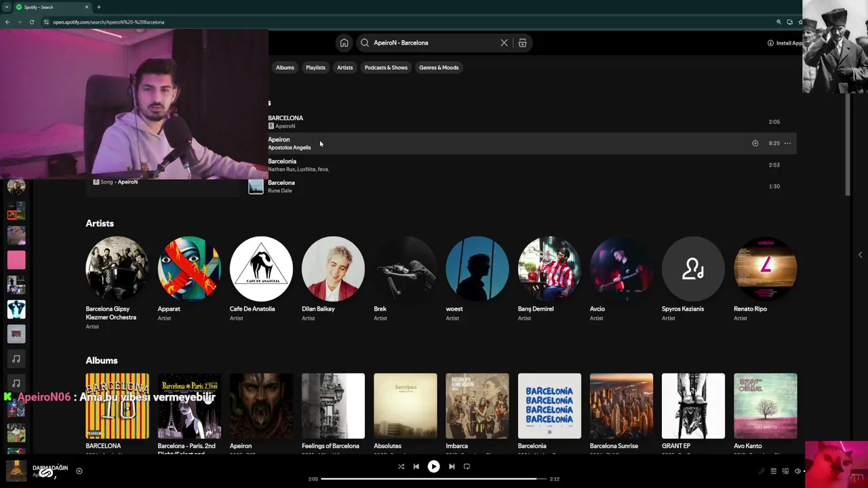
Task: Open a new browser tab
Action: (98, 7)
